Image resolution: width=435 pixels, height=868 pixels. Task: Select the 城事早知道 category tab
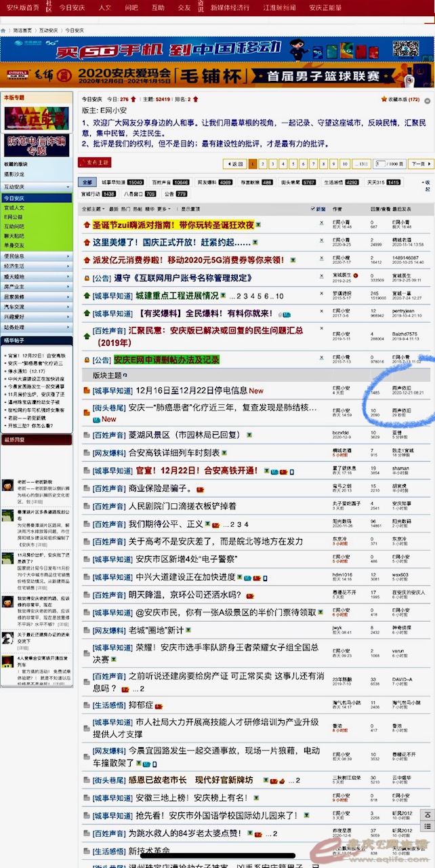(122, 182)
